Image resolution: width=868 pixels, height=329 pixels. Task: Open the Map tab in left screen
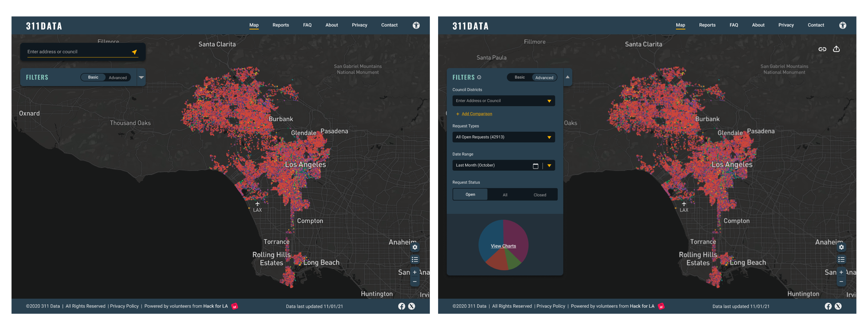(x=254, y=25)
